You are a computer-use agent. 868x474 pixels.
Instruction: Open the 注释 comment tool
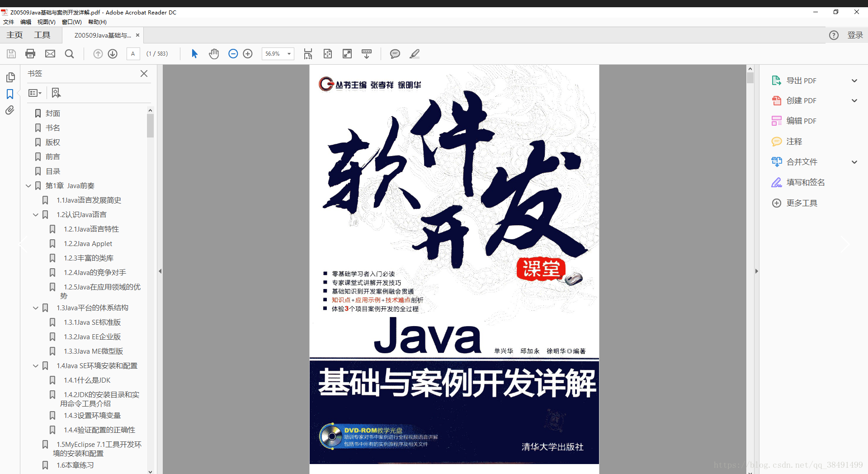tap(787, 142)
